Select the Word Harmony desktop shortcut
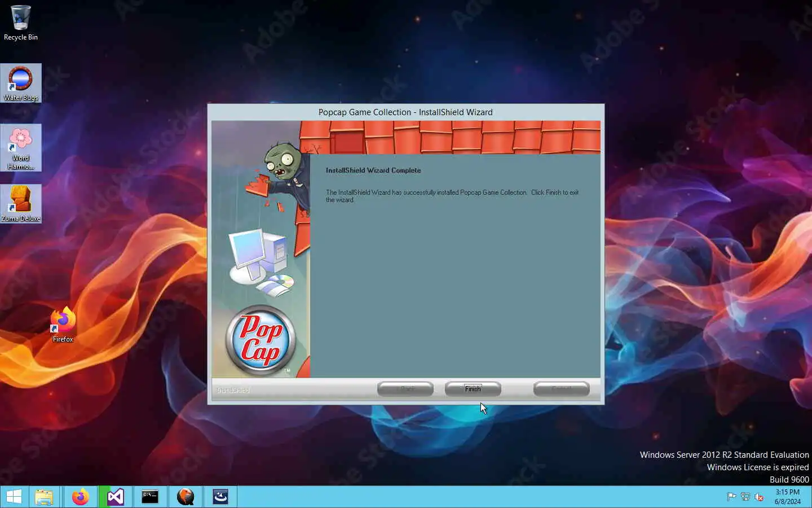 (x=21, y=147)
